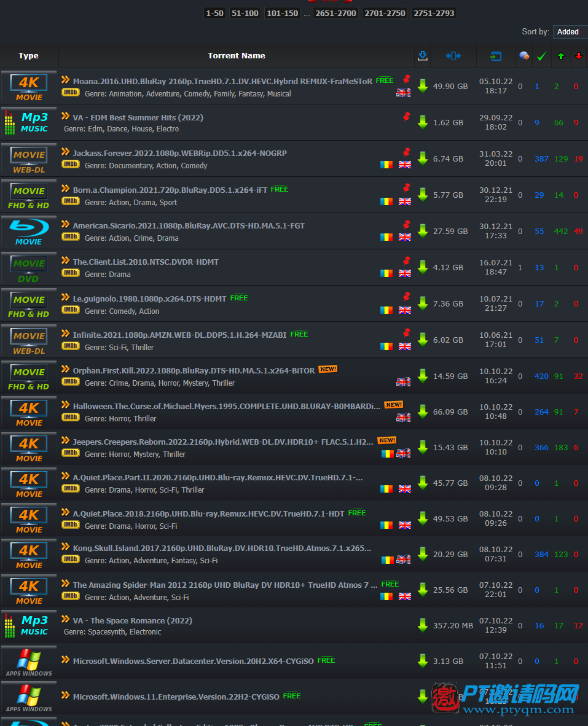Open Infinite.2021.1080p.AMZN.WEB-DL torrent
The width and height of the screenshot is (588, 726).
click(x=179, y=335)
